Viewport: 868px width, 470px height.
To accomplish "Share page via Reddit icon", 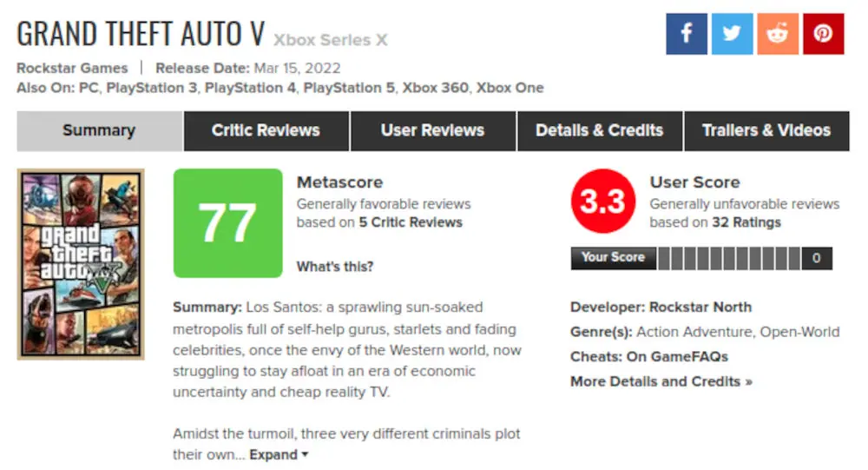I will tap(777, 34).
